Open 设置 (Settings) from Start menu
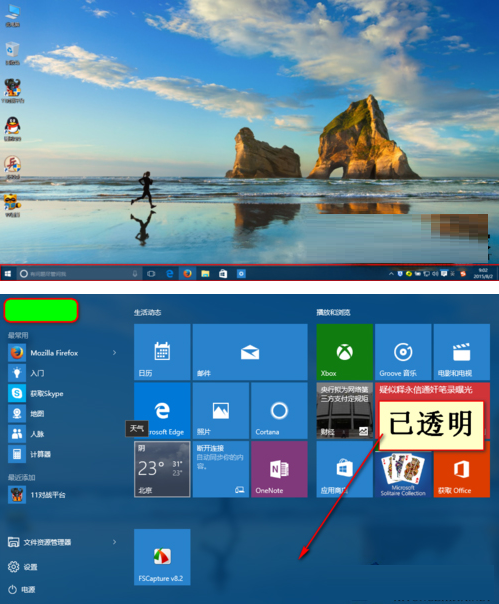This screenshot has height=604, width=499. (x=23, y=567)
